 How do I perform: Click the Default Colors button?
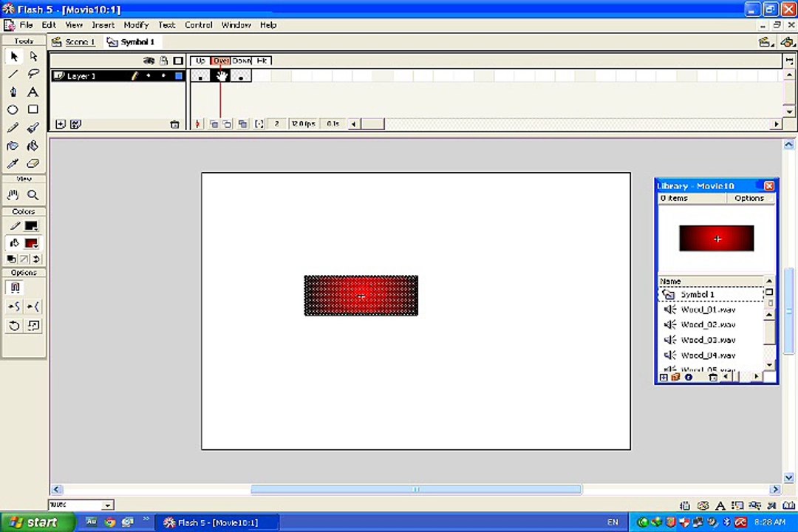[x=11, y=259]
